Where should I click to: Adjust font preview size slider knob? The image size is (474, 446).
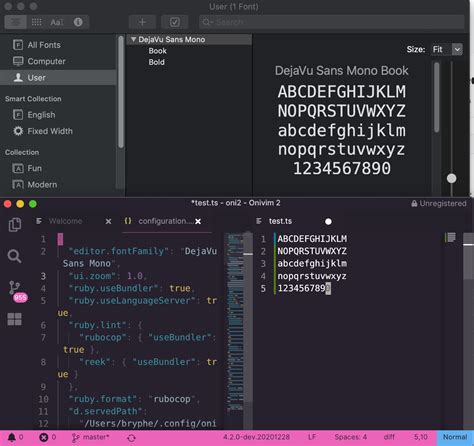pos(451,178)
